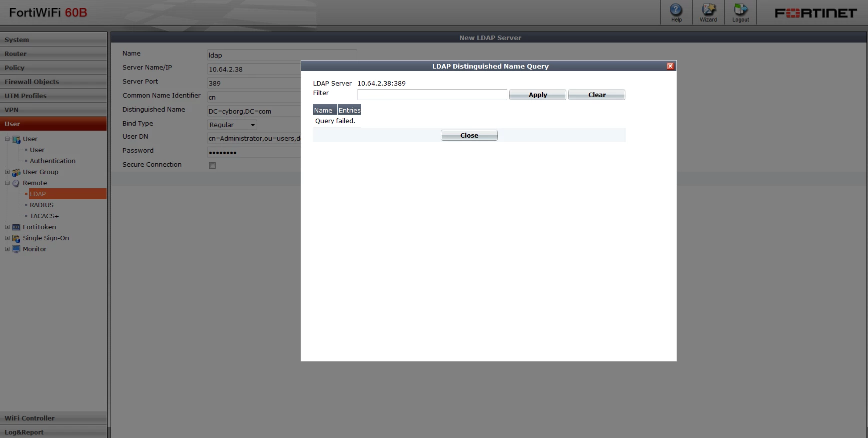Click the Close button in dialog
Viewport: 868px width, 438px height.
(469, 135)
